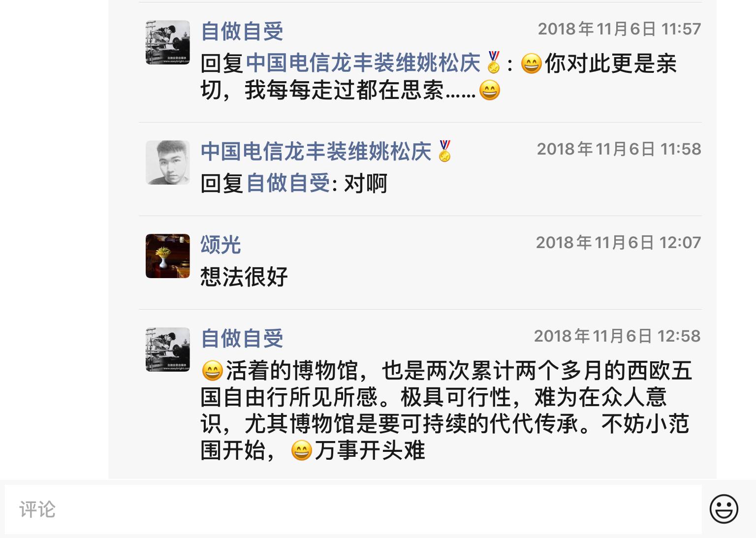Click the 评论 comment input field

click(x=353, y=509)
